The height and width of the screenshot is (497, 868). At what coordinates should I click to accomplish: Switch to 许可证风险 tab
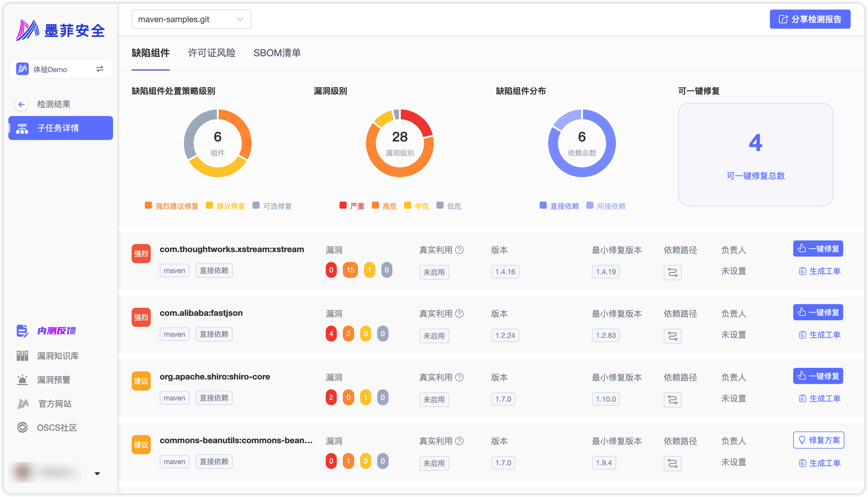point(212,53)
